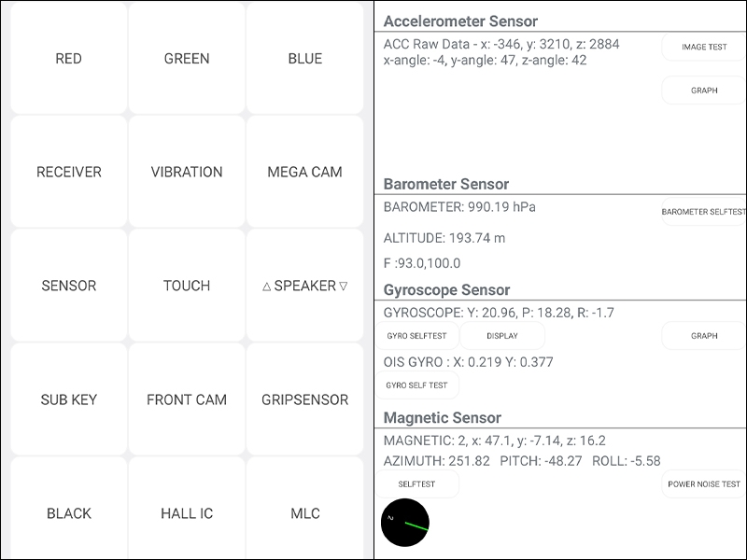Tap the magnetic compass dial icon
The height and width of the screenshot is (560, 747).
click(405, 523)
